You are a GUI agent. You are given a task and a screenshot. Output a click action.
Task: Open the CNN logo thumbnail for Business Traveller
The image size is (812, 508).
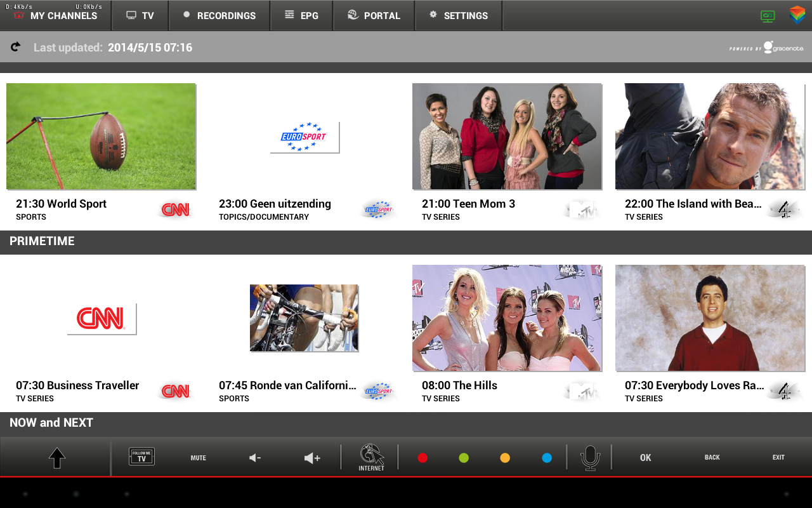(101, 319)
